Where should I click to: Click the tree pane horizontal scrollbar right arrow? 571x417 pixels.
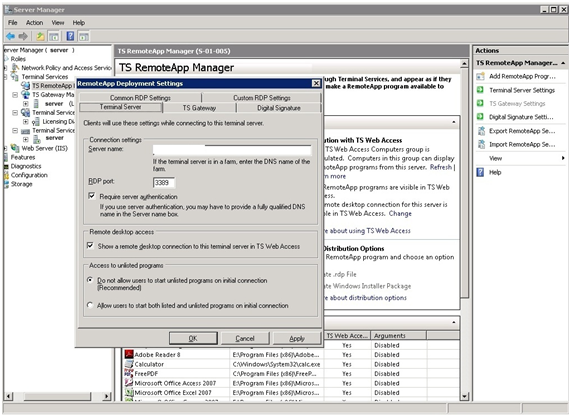pos(106,396)
